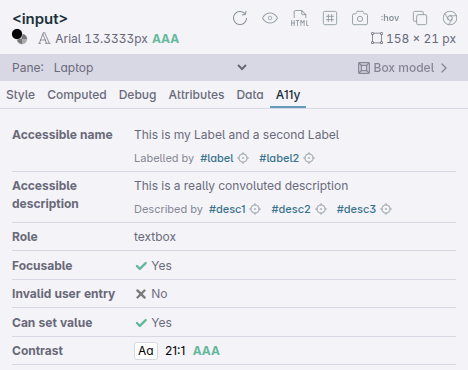Switch to the Computed tab
This screenshot has width=468, height=370.
(77, 95)
